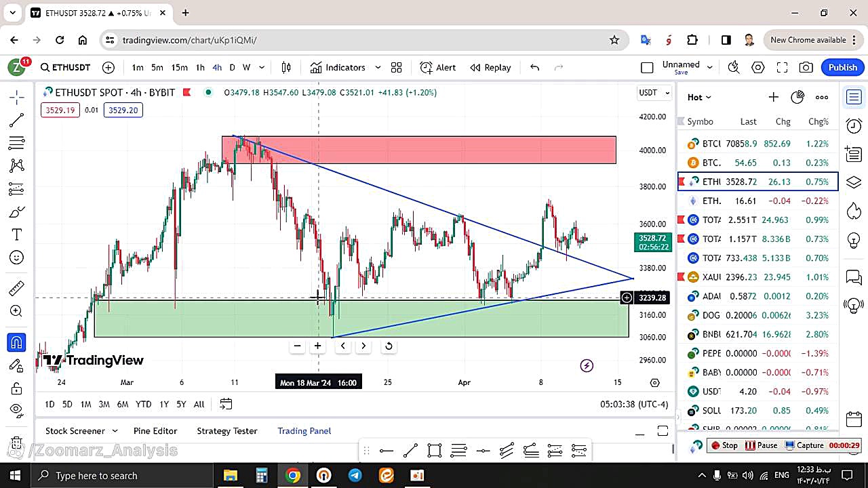Open Telegram from Windows taskbar
868x488 pixels.
[x=355, y=475]
